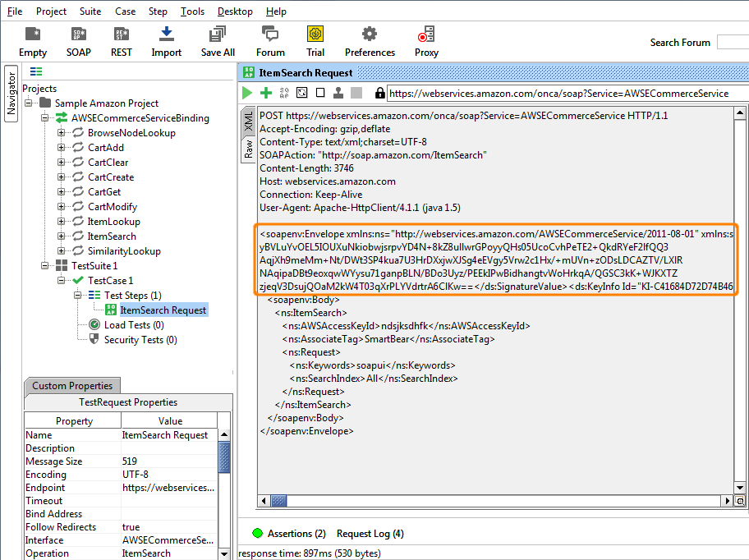This screenshot has width=749, height=560.
Task: Click the properties table scrollbar thumb
Action: coord(223,457)
